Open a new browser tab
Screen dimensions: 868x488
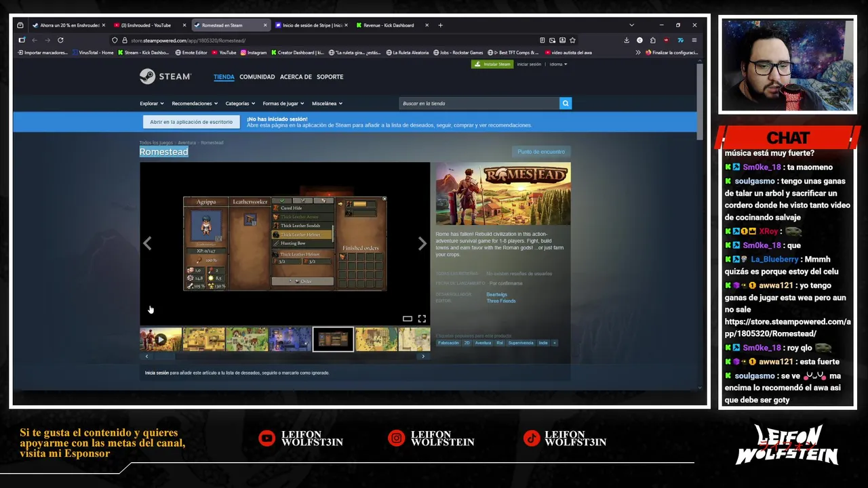[x=440, y=25]
